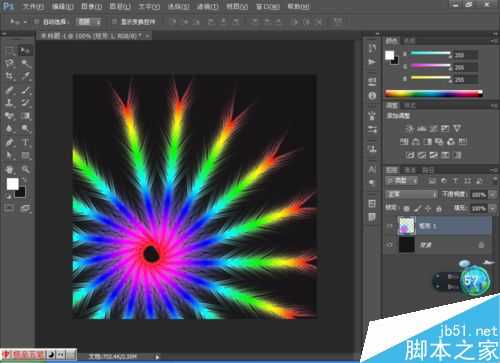Hide the Background layer eye icon

389,245
